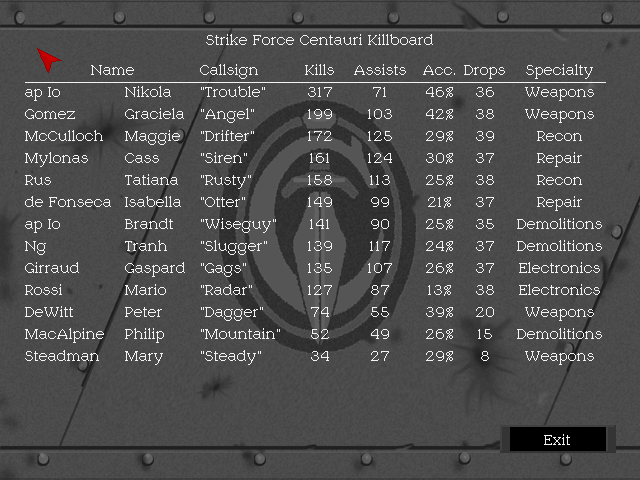Click the first name Tatiana
This screenshot has width=640, height=480.
[x=151, y=180]
